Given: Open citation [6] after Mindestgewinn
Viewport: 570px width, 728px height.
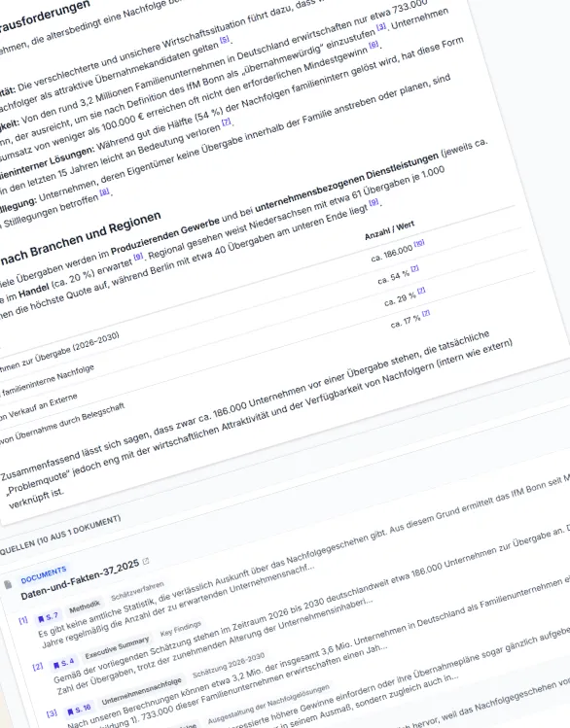Looking at the screenshot, I should click(374, 45).
